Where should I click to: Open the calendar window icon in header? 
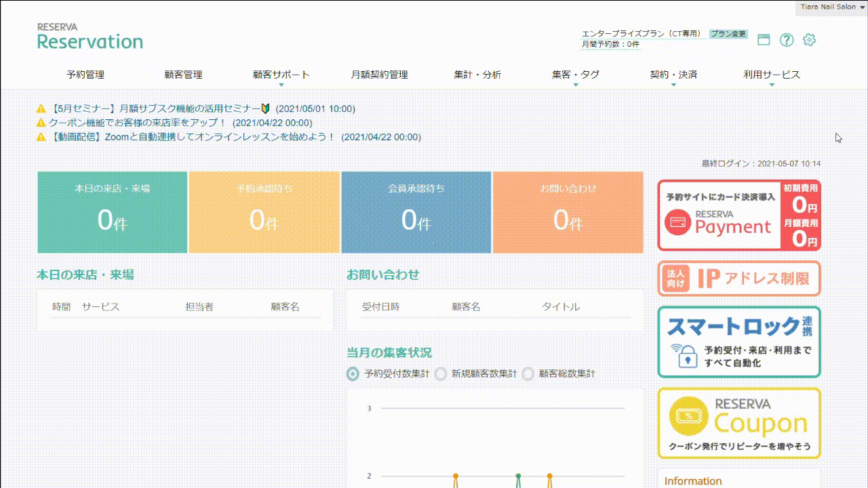coord(764,40)
